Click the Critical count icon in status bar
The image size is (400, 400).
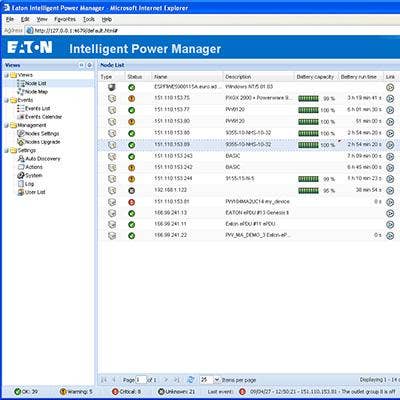[x=115, y=391]
